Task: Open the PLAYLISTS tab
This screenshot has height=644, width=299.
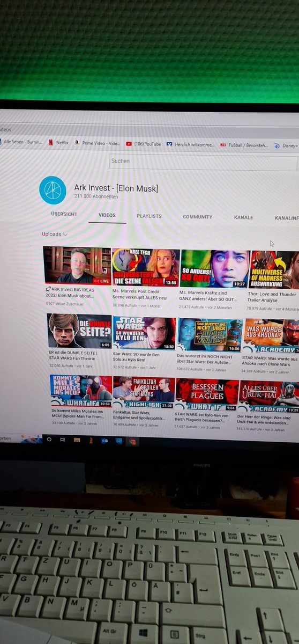Action: (149, 216)
